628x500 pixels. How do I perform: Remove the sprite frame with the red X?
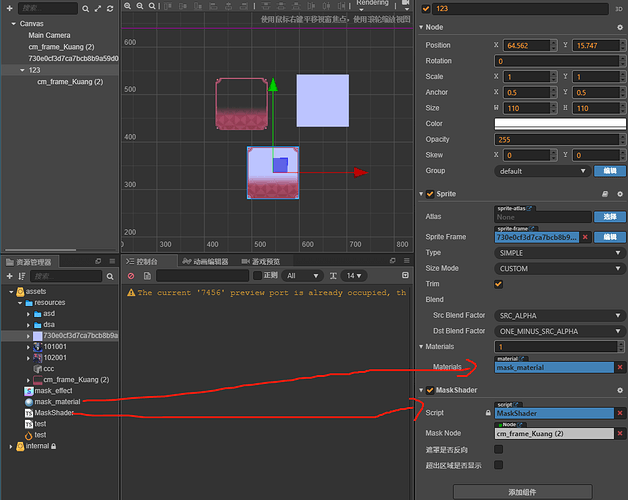pyautogui.click(x=585, y=237)
